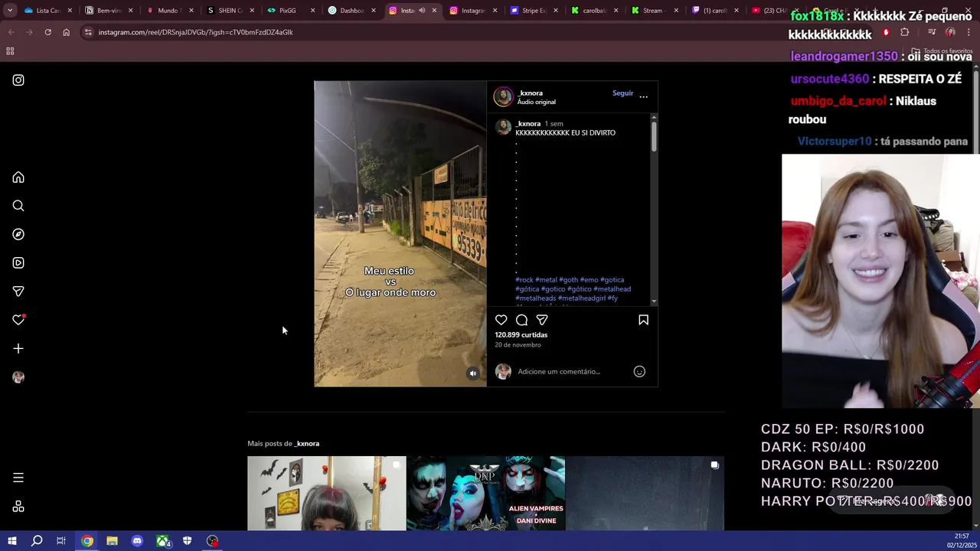Image resolution: width=980 pixels, height=551 pixels.
Task: Open the Explore compass icon
Action: point(18,234)
